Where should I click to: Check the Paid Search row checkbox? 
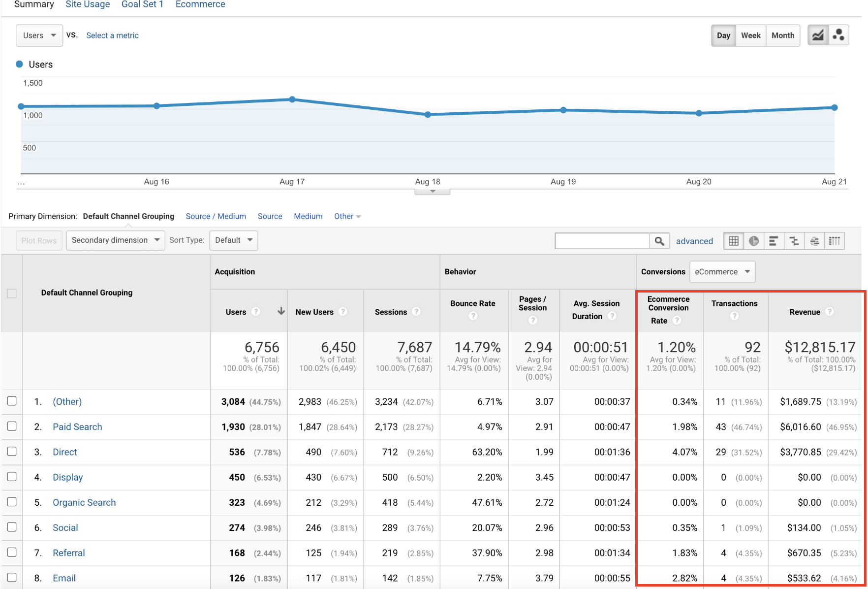click(x=12, y=426)
